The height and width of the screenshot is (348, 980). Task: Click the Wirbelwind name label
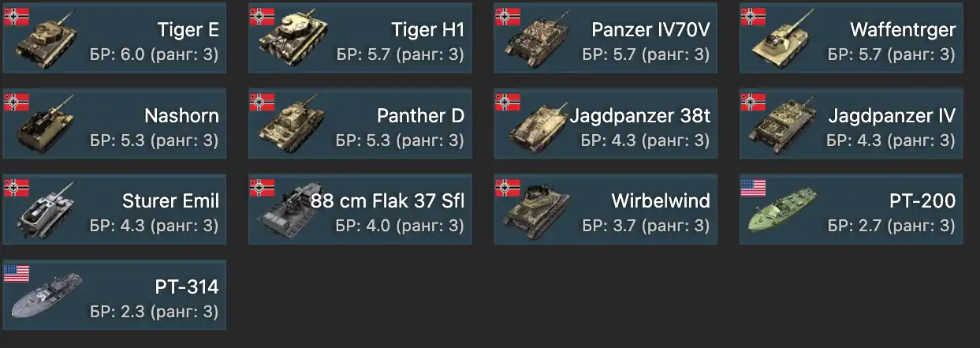[x=661, y=201]
